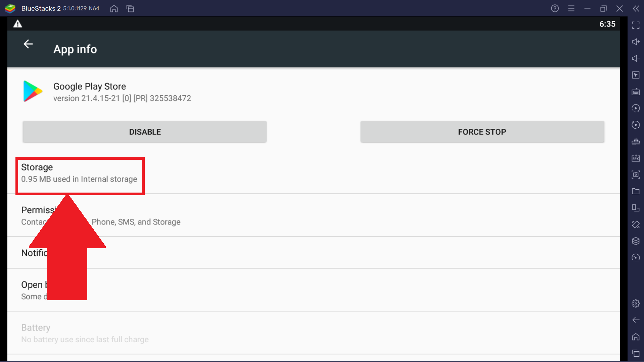
Task: Click the DISABLE button
Action: point(145,132)
